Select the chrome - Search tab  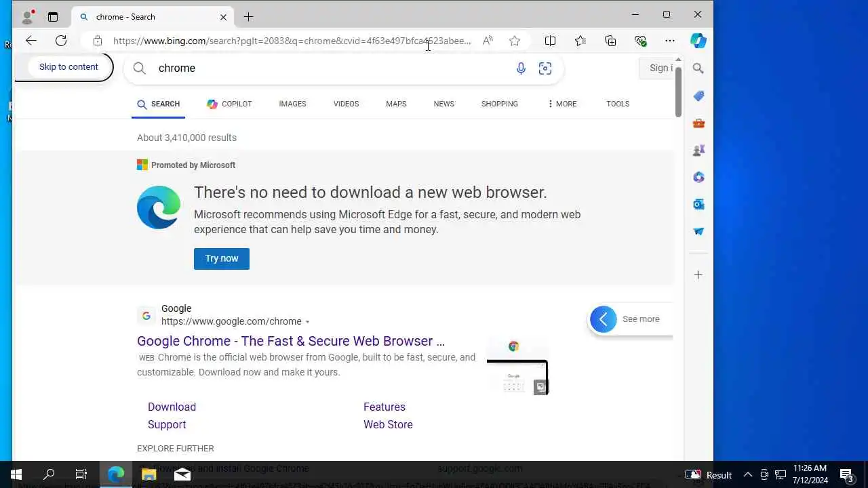pyautogui.click(x=153, y=17)
